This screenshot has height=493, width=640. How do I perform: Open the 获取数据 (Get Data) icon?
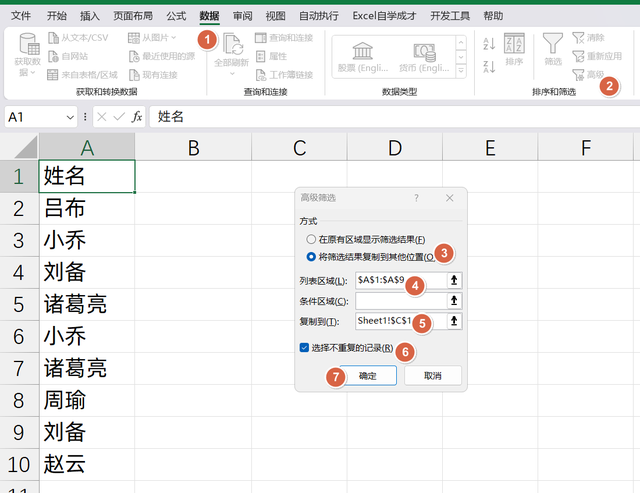click(28, 44)
